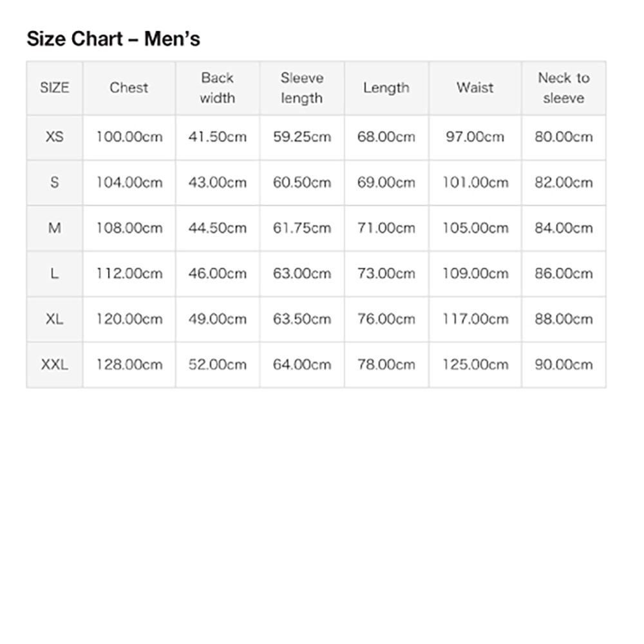Select the 78.00cm length cell
Viewport: 644px width, 644px height.
[x=386, y=365]
